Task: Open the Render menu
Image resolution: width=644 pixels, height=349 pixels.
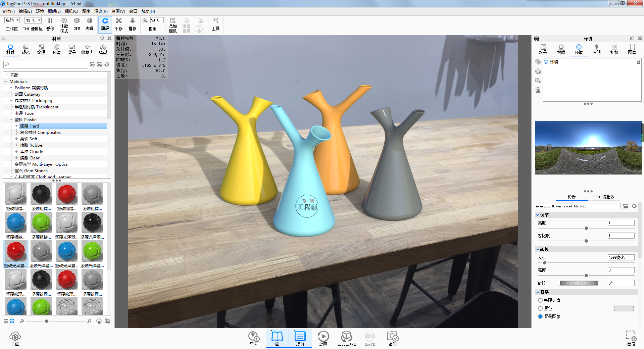Action: tap(101, 11)
